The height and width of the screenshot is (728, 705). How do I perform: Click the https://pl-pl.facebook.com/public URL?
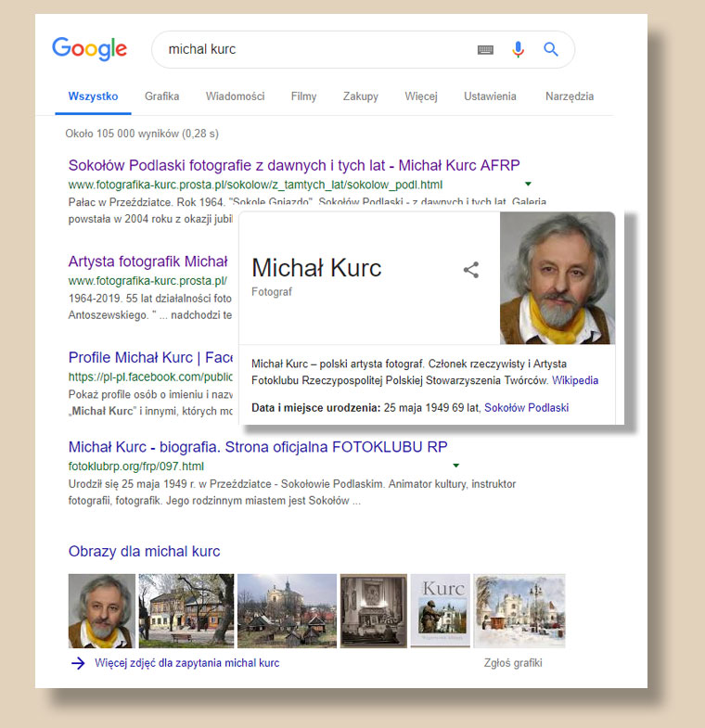tap(150, 377)
